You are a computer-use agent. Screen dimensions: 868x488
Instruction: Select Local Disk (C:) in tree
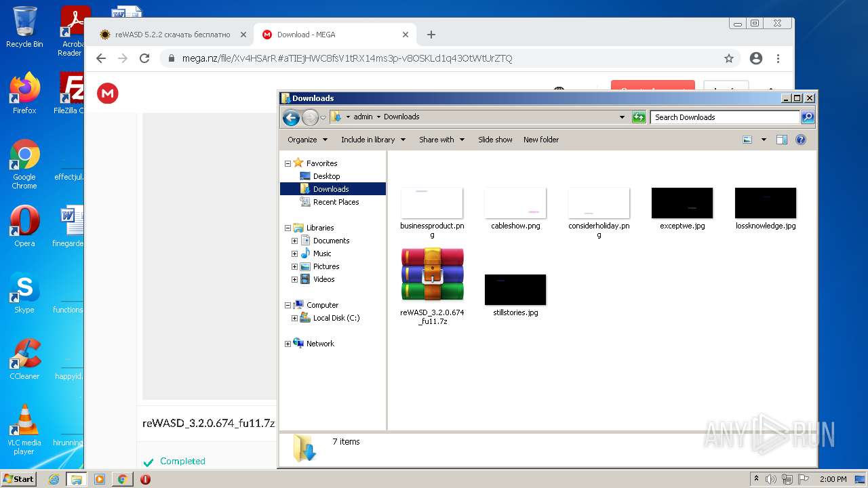[336, 318]
